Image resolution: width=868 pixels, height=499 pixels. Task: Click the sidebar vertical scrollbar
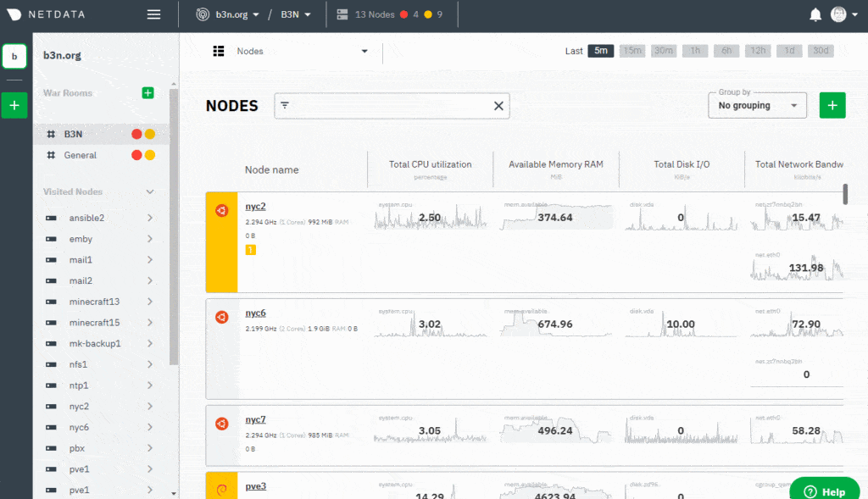(x=174, y=227)
